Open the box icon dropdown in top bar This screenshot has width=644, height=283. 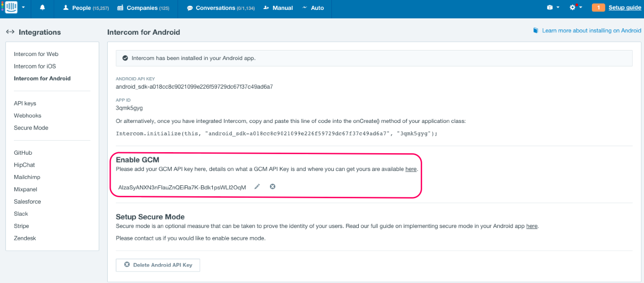(x=553, y=8)
